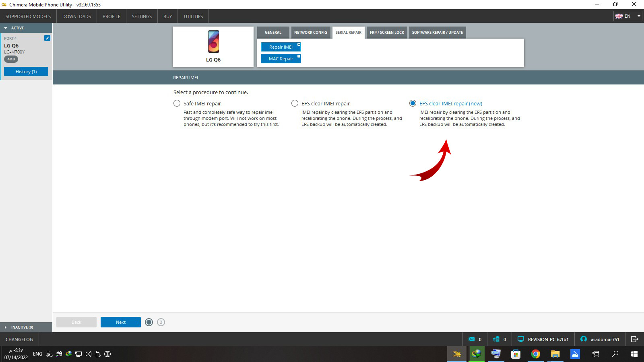Open the messages envelope icon
This screenshot has width=644, height=362.
(x=472, y=339)
